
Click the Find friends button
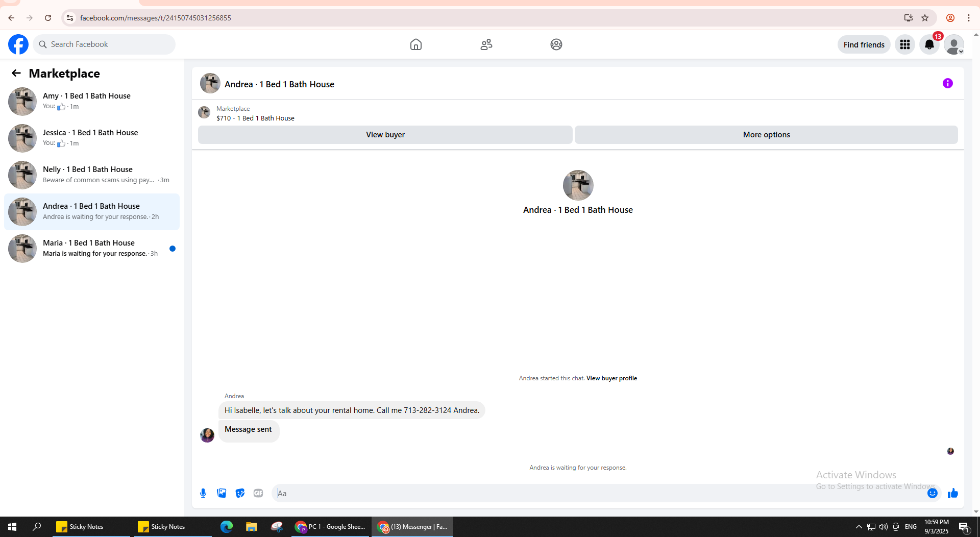pos(864,44)
